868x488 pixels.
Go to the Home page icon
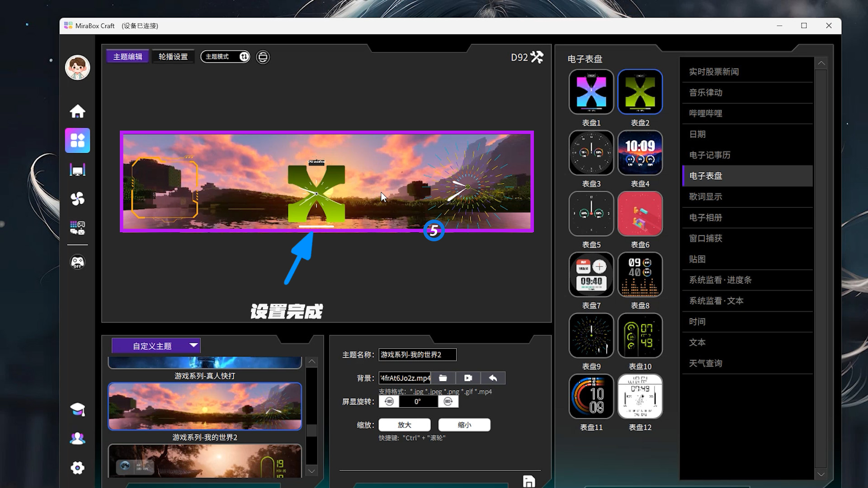77,111
